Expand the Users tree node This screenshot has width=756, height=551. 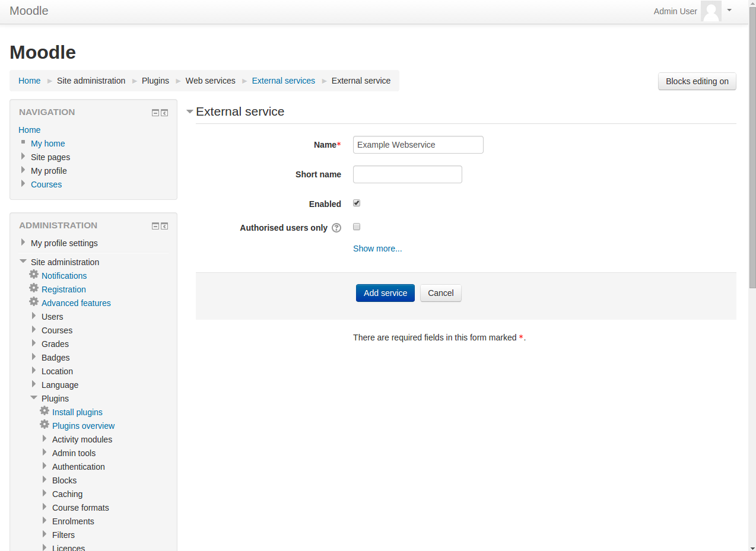[34, 316]
